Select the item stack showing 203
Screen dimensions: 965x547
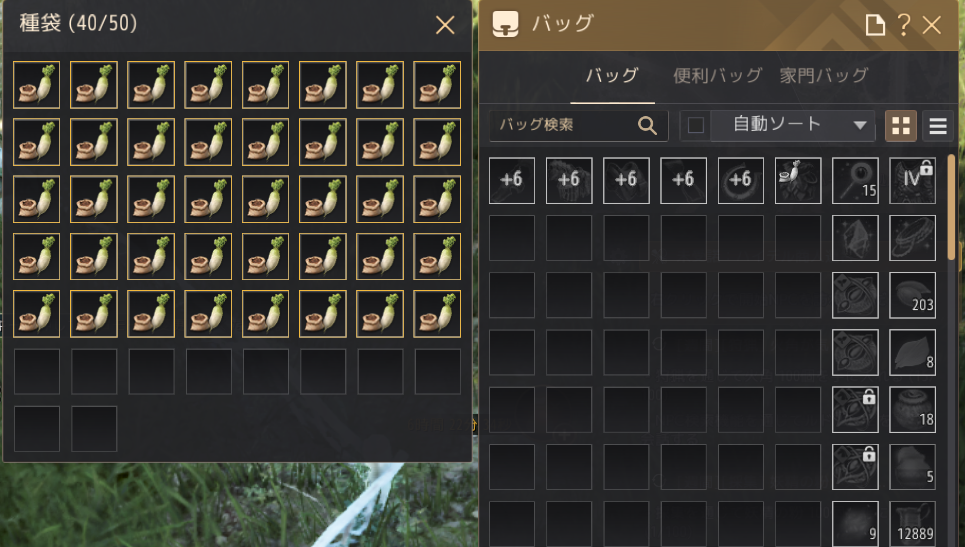(913, 295)
